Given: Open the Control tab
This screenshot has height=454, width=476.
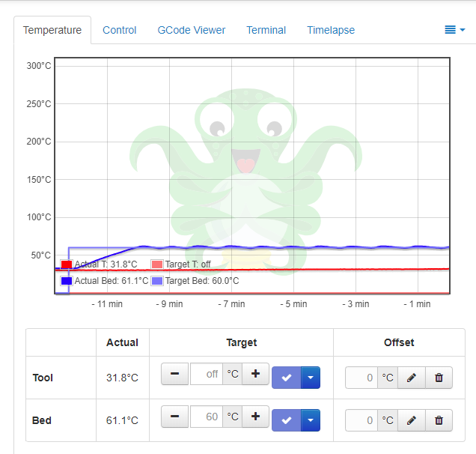Looking at the screenshot, I should coord(119,30).
